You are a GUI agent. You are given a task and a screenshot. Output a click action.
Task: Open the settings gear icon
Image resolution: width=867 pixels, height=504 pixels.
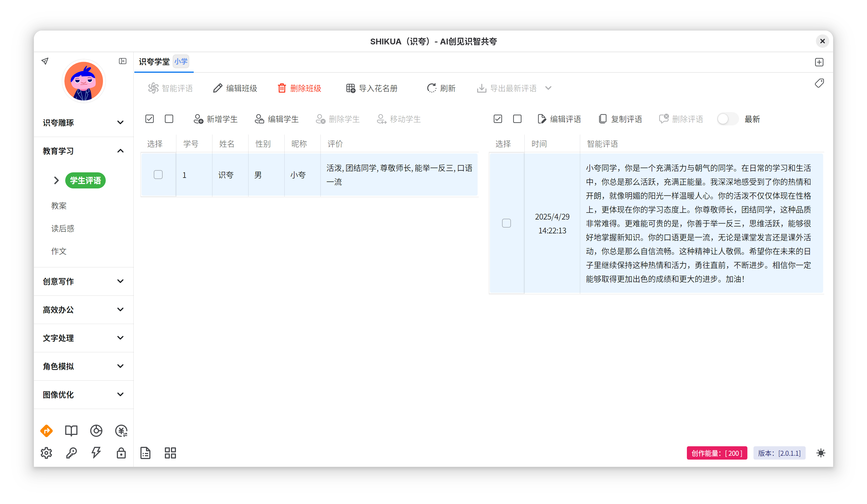[46, 453]
